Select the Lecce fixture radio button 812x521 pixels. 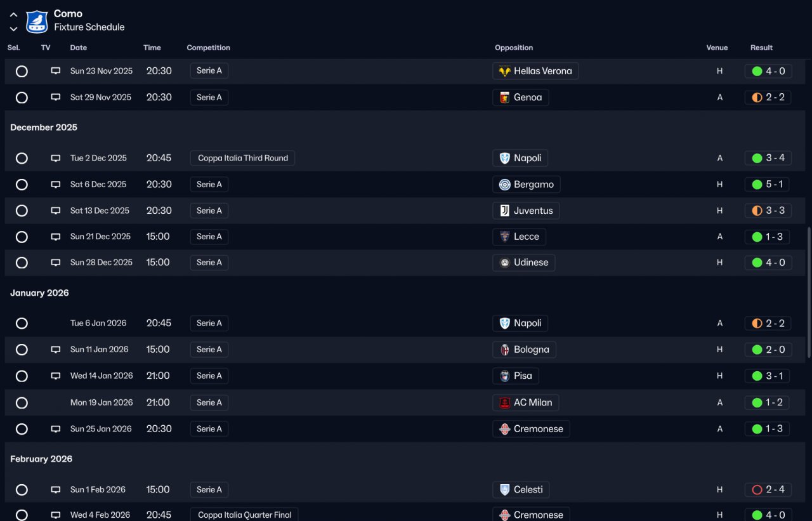click(x=22, y=237)
